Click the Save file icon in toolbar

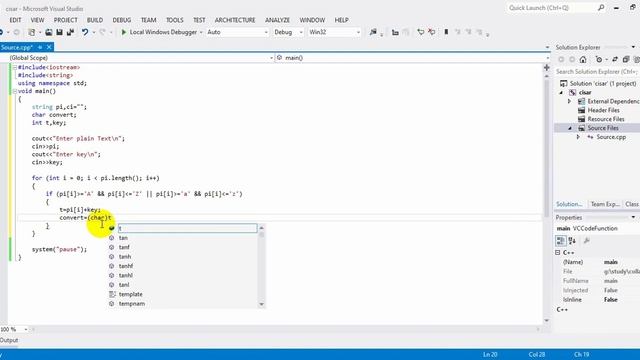[x=60, y=32]
